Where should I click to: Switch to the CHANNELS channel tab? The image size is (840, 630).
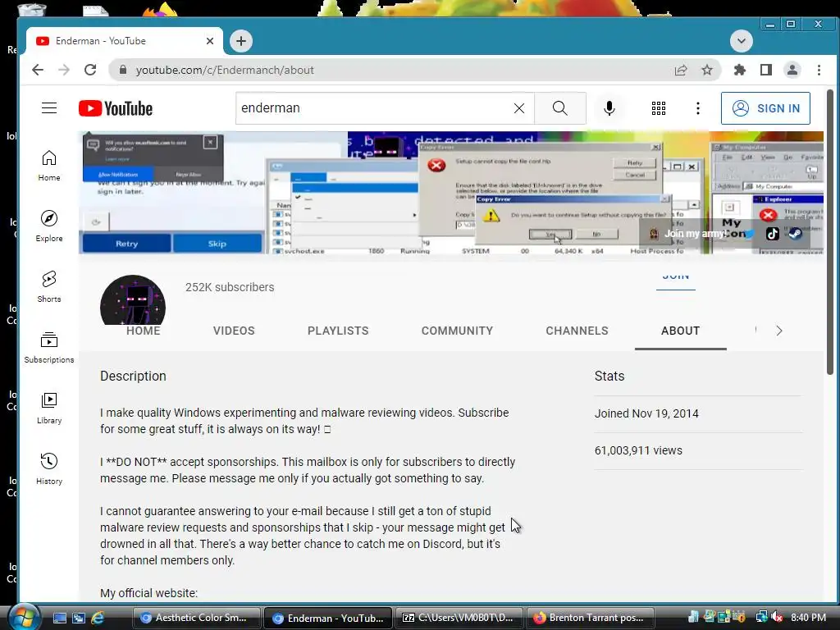click(577, 331)
